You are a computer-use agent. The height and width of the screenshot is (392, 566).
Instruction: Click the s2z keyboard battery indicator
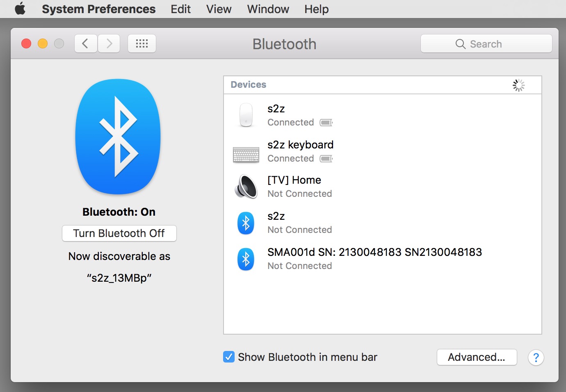tap(326, 159)
